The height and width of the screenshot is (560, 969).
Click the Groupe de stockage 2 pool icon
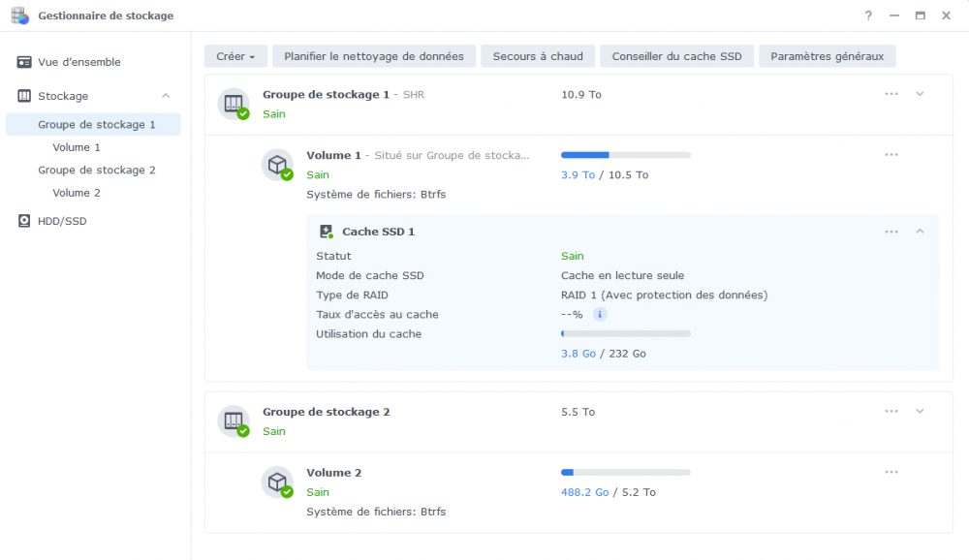[x=234, y=420]
